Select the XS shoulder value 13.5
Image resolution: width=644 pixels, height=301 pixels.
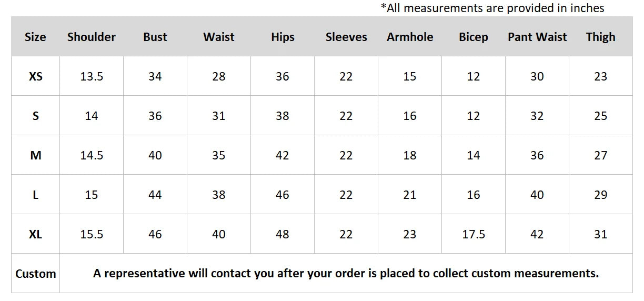(92, 76)
